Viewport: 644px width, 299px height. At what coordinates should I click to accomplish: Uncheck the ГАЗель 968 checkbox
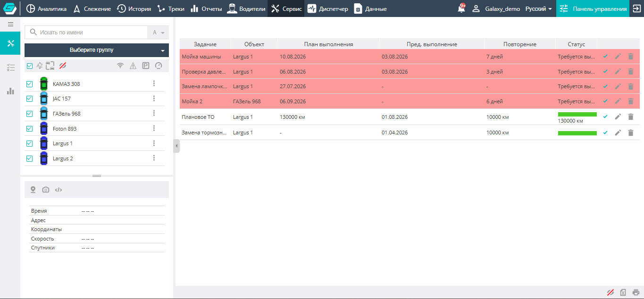(x=30, y=114)
